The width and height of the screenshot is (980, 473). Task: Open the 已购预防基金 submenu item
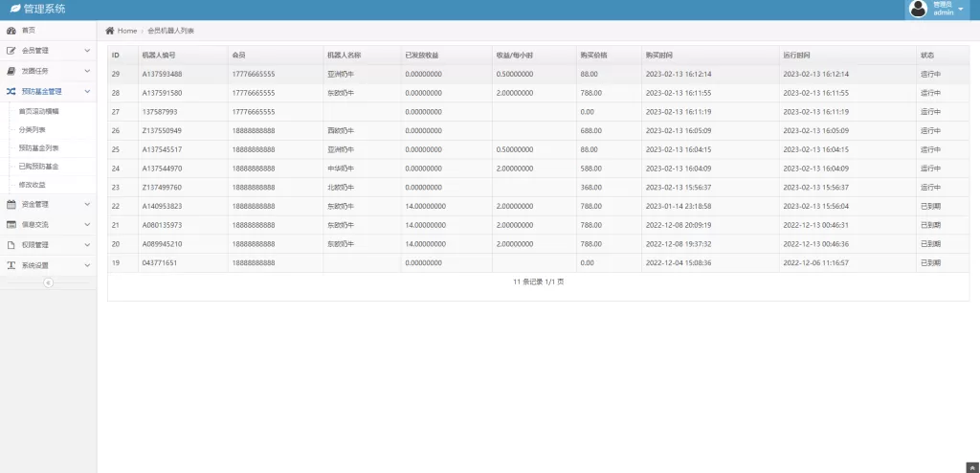click(38, 167)
